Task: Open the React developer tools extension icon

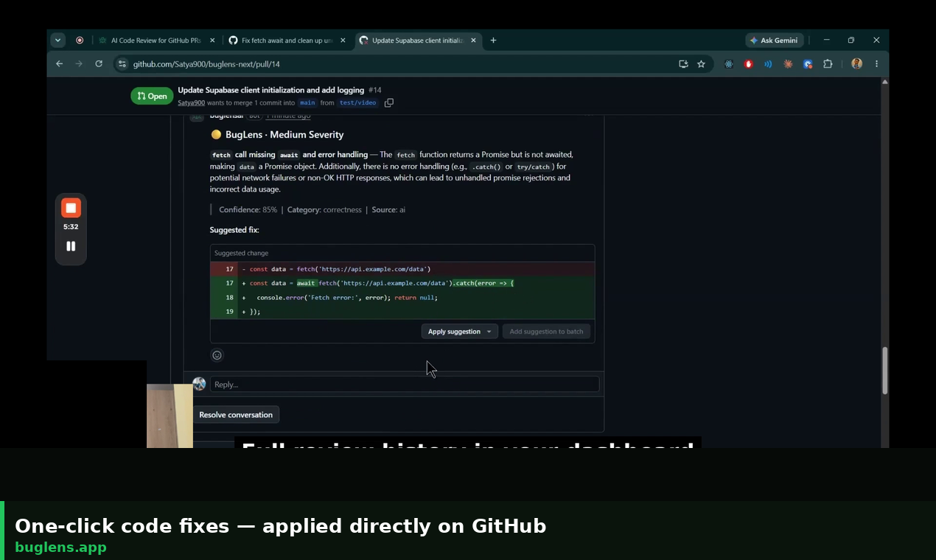Action: [x=729, y=64]
